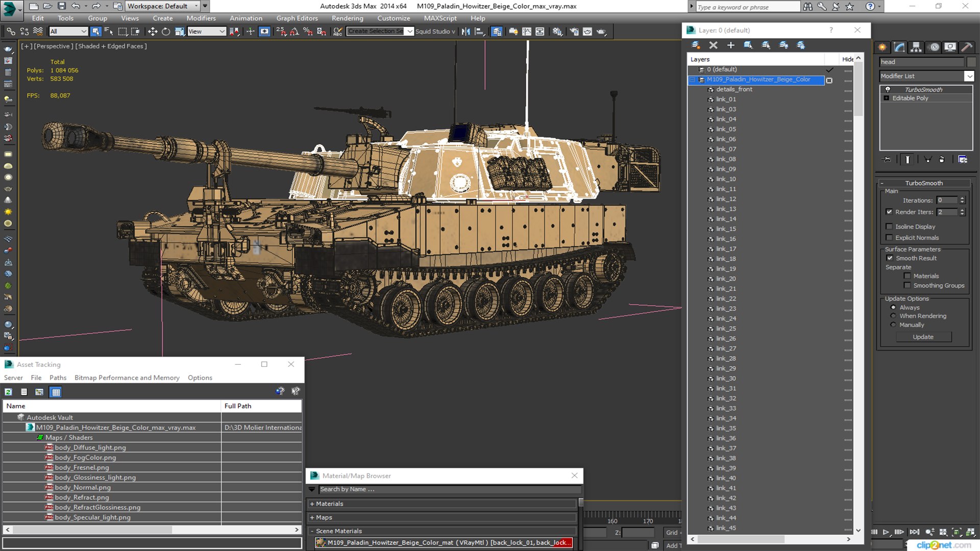Click the Mirror tool in toolbar
980x551 pixels.
point(465,32)
